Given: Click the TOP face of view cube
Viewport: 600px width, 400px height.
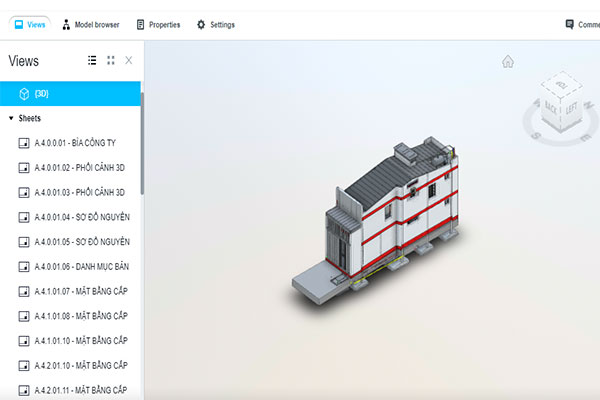Looking at the screenshot, I should tap(561, 84).
